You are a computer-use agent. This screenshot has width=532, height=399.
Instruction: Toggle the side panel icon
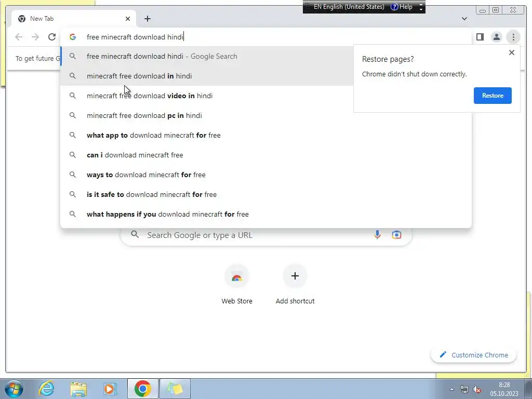(480, 37)
